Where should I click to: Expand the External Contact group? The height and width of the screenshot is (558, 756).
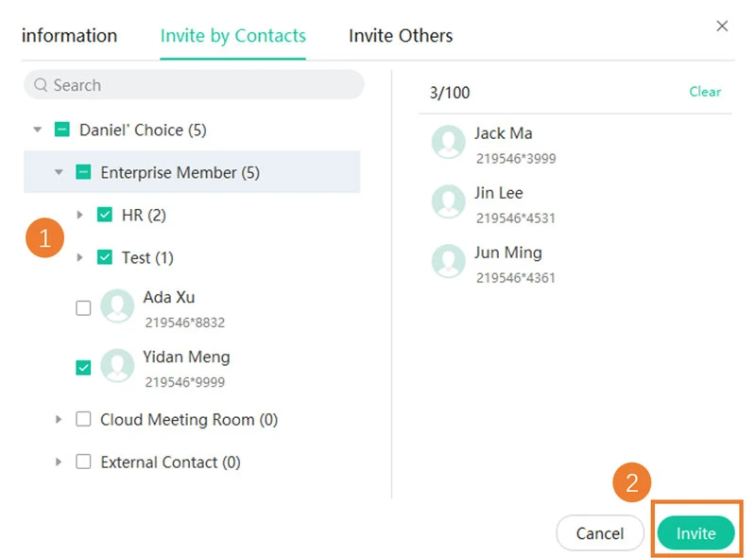(59, 462)
